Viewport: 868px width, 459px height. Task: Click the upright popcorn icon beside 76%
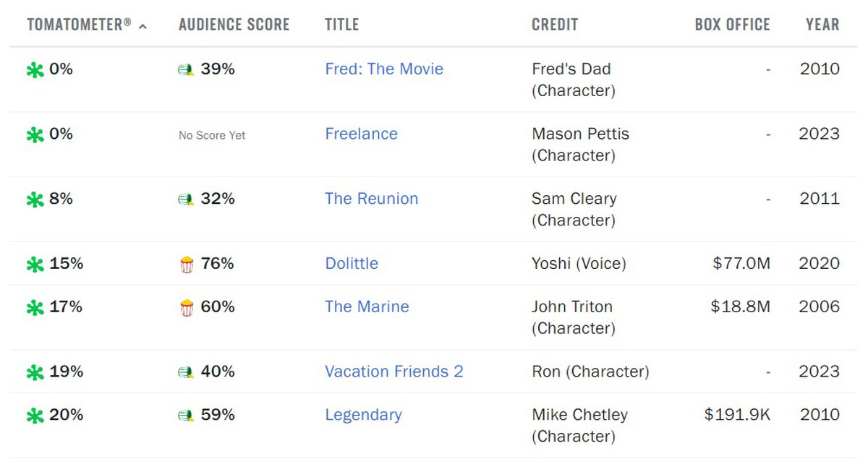[187, 265]
